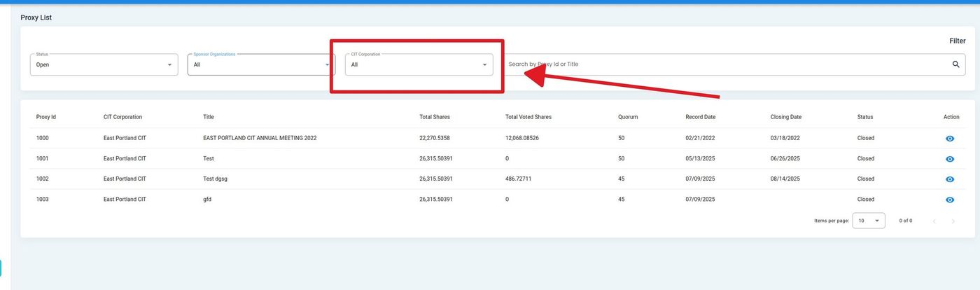This screenshot has width=980, height=290.
Task: Change items per page selector
Action: [868, 221]
